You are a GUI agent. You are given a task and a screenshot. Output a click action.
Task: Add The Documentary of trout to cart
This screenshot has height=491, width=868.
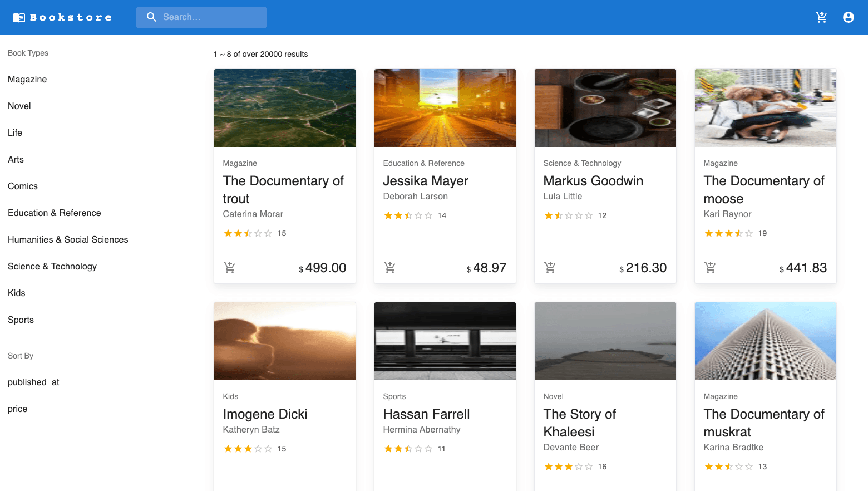(x=229, y=268)
